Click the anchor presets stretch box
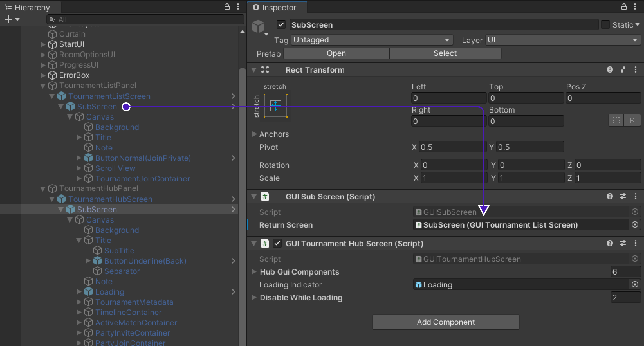The width and height of the screenshot is (644, 346). (275, 106)
